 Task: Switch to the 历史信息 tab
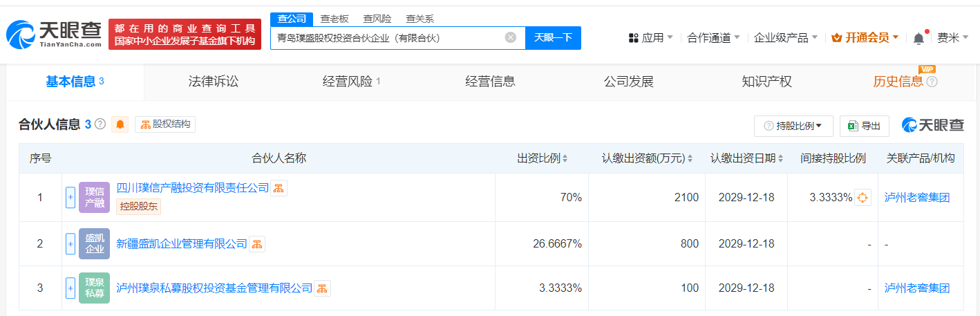(898, 82)
